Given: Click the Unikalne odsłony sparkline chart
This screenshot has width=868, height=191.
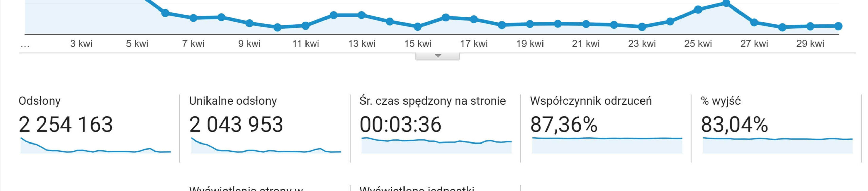Looking at the screenshot, I should pos(266,145).
